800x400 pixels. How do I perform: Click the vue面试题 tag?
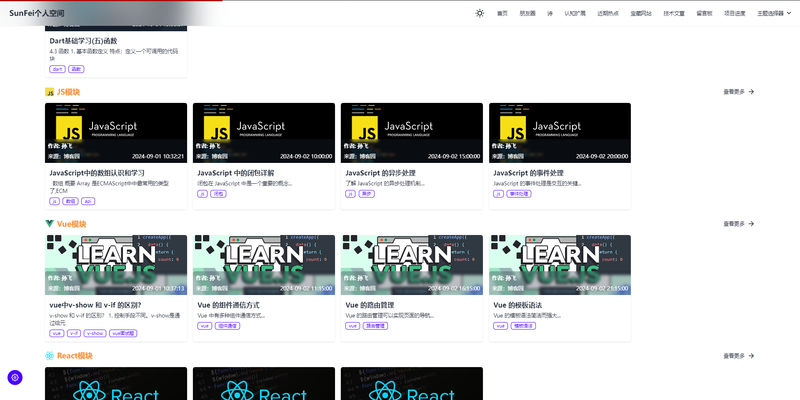(x=123, y=333)
